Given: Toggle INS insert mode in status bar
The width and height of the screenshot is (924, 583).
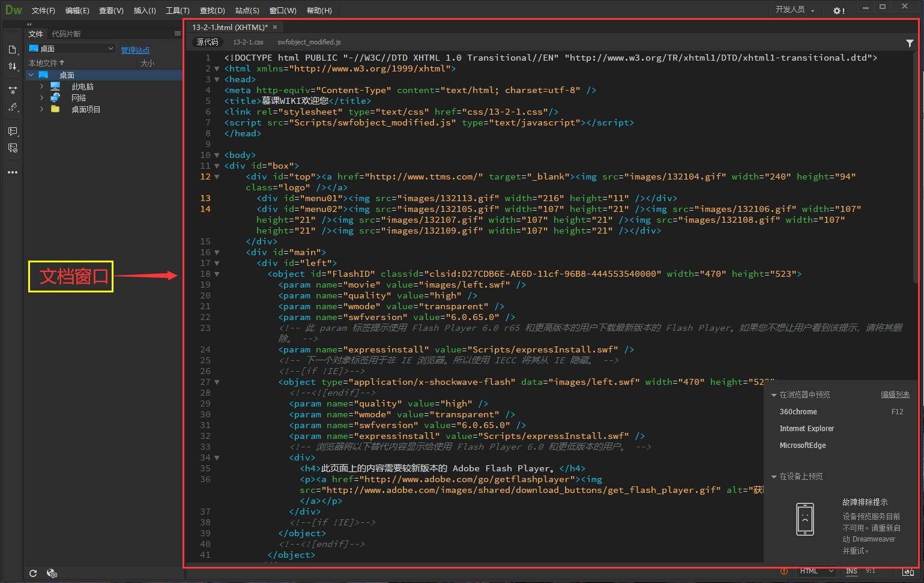Looking at the screenshot, I should coord(851,571).
